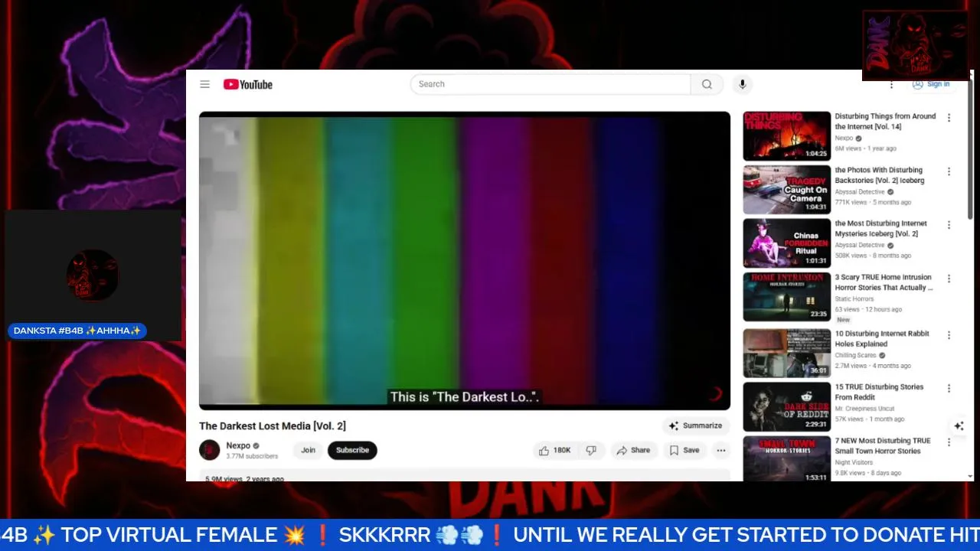The image size is (980, 551).
Task: Click the sparkle Ask icon beside Reddit video
Action: tap(959, 425)
